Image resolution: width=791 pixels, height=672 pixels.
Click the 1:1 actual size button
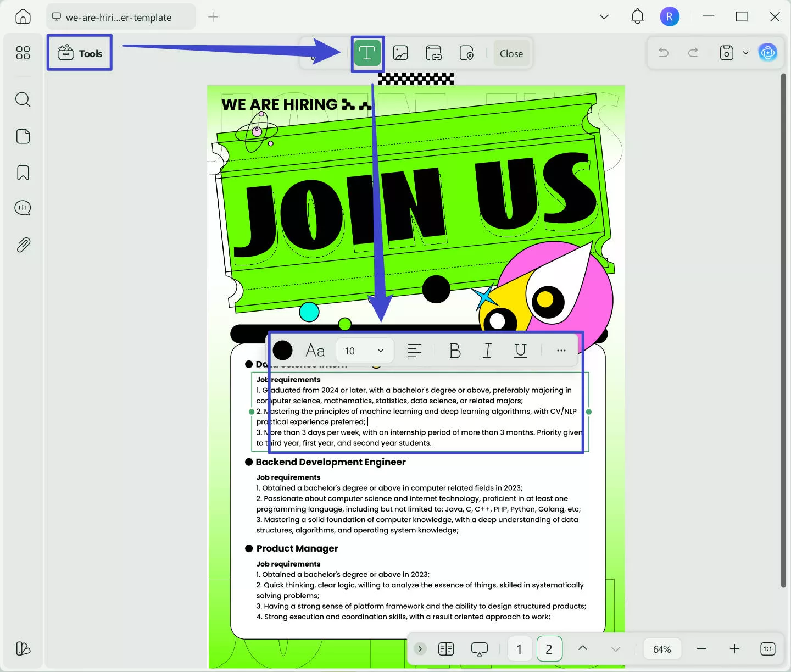pyautogui.click(x=767, y=648)
